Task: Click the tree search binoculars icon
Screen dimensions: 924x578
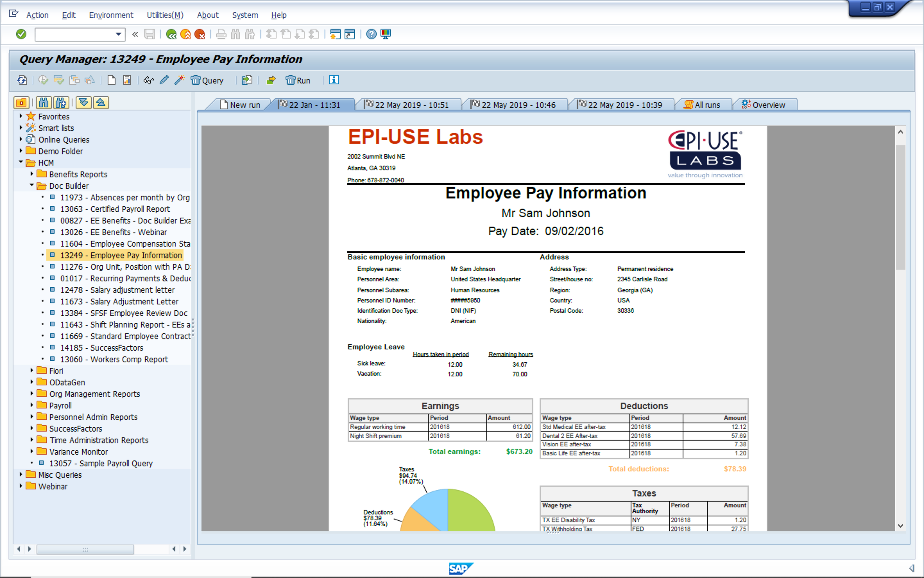Action: pyautogui.click(x=44, y=102)
